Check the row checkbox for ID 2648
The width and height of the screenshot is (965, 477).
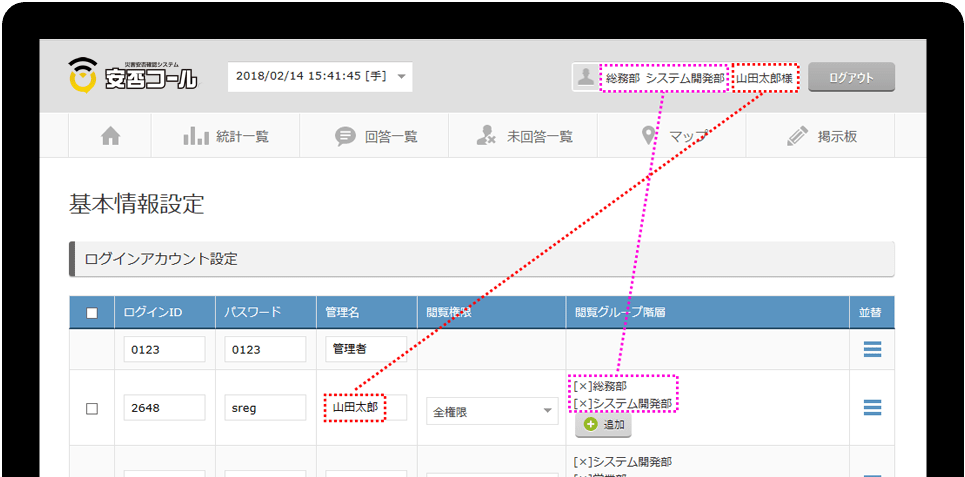click(x=92, y=409)
